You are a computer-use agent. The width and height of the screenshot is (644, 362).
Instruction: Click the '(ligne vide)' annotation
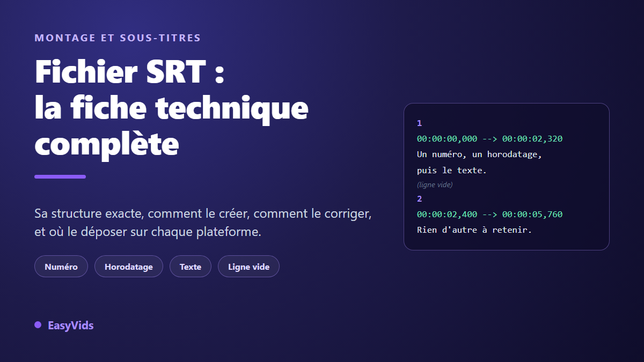tap(435, 184)
